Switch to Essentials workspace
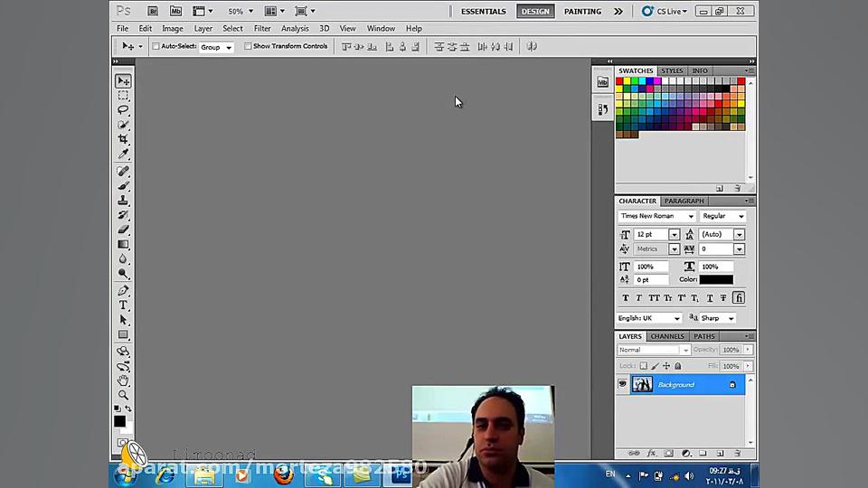868x488 pixels. [x=483, y=11]
